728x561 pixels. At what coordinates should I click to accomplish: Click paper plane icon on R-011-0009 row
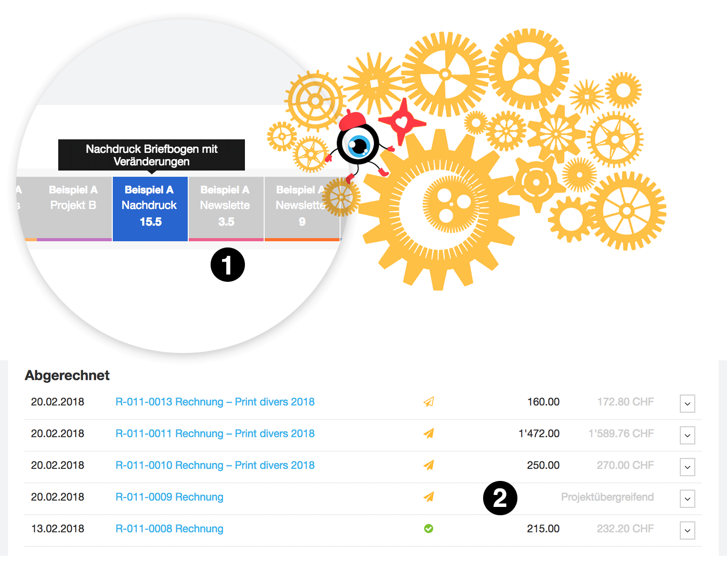tap(428, 497)
